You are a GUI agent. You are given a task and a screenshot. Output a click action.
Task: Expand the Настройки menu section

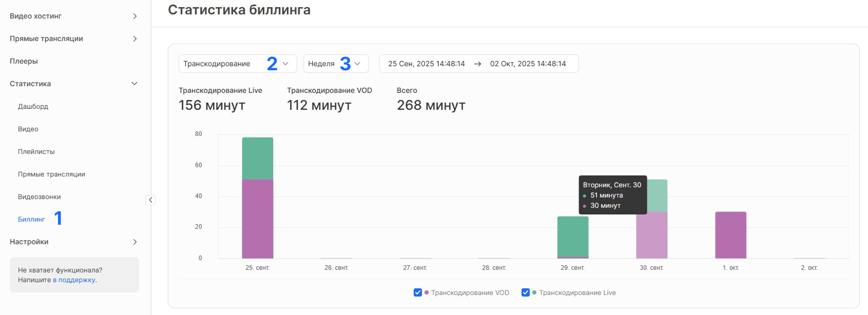134,242
